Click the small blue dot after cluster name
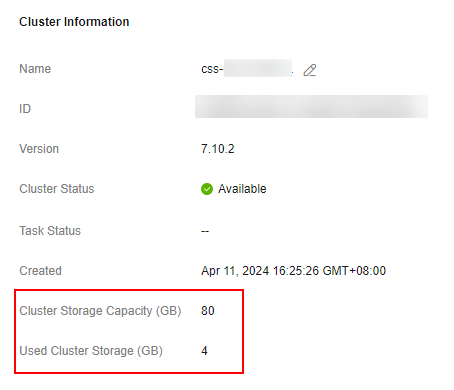Viewport: 454px width, 390px height. (293, 73)
